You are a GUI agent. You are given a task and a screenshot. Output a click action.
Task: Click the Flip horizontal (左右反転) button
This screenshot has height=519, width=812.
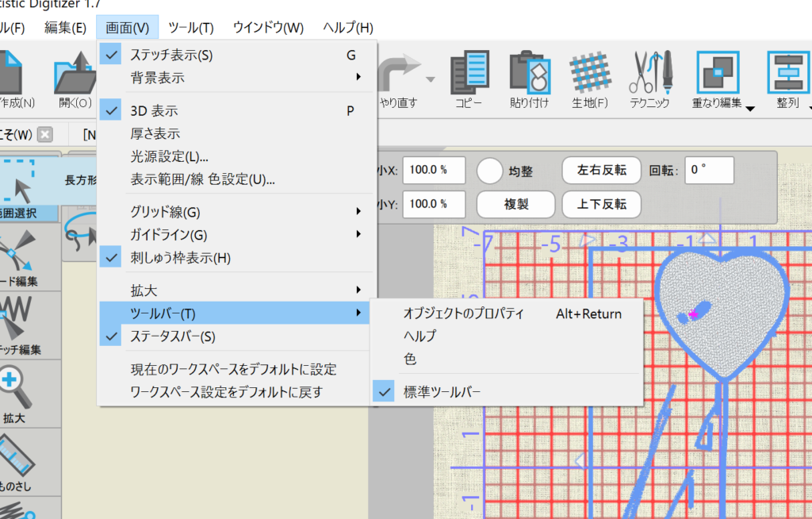(601, 170)
